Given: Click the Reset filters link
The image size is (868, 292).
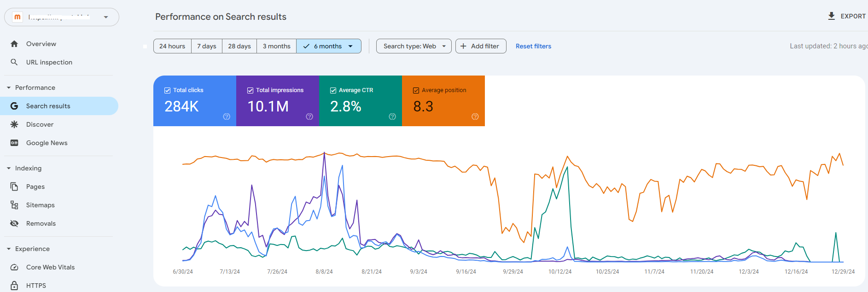Looking at the screenshot, I should 533,46.
